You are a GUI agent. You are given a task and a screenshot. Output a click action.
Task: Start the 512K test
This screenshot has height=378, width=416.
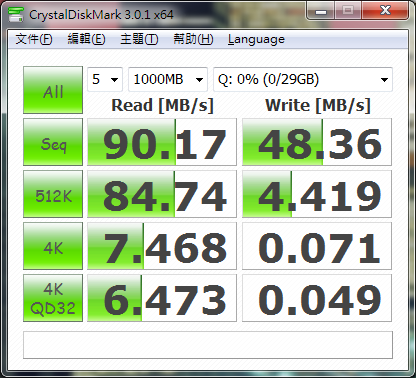coord(53,194)
